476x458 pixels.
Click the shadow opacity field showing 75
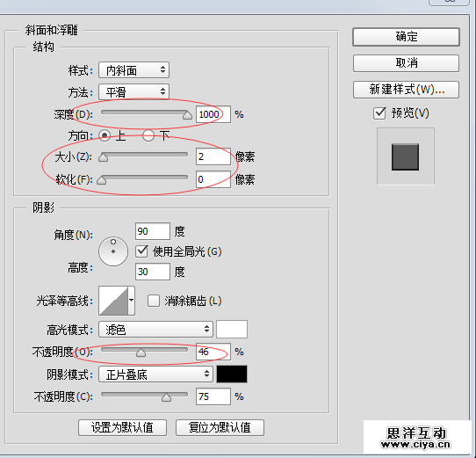click(x=213, y=396)
